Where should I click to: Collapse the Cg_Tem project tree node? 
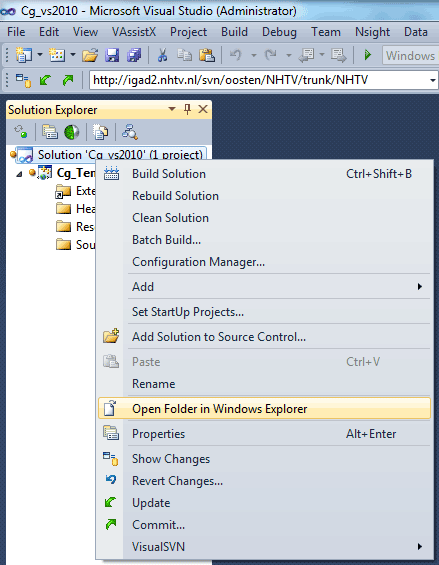pos(19,174)
